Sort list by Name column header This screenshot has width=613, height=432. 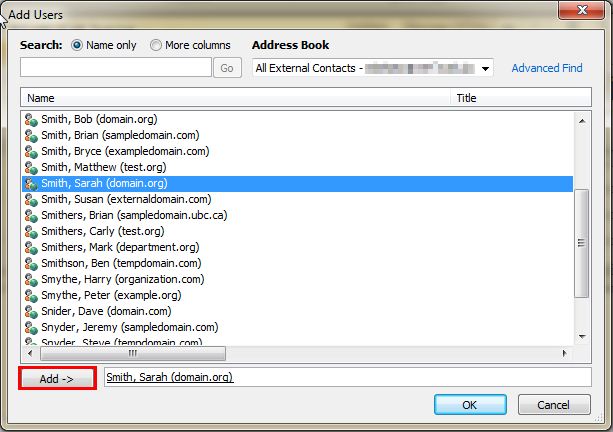[x=235, y=98]
